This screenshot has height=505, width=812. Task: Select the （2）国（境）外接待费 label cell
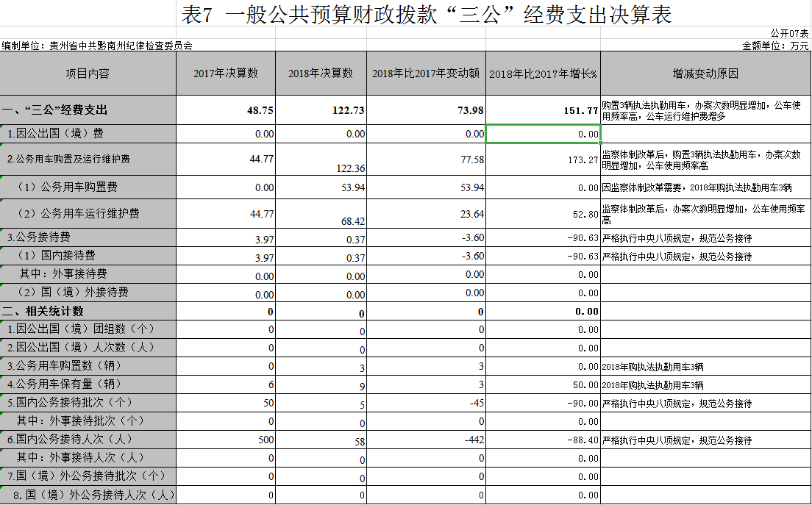88,293
